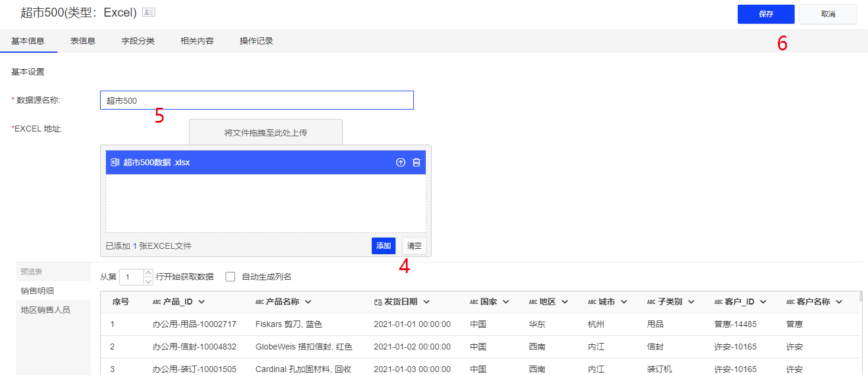This screenshot has height=375, width=868.
Task: Click the ABC type icon for 国家
Action: 474,302
